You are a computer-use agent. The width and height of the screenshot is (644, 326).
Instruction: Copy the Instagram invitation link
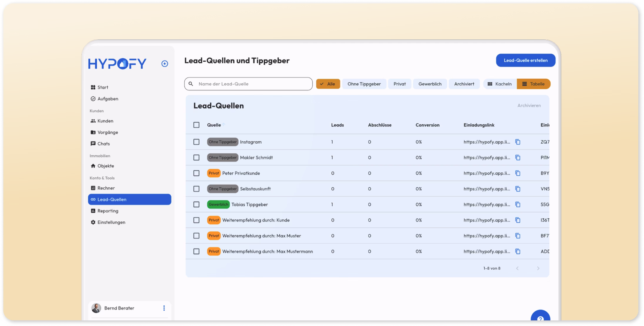coord(518,142)
